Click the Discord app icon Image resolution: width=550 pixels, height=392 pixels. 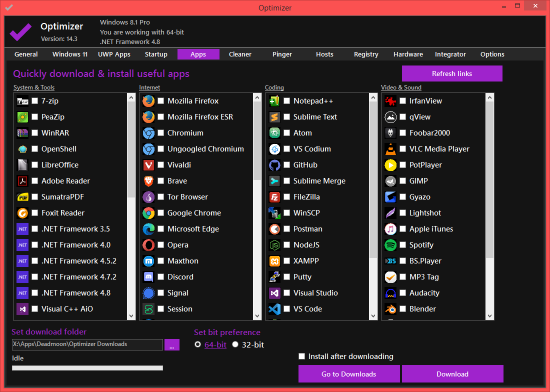[x=148, y=277]
